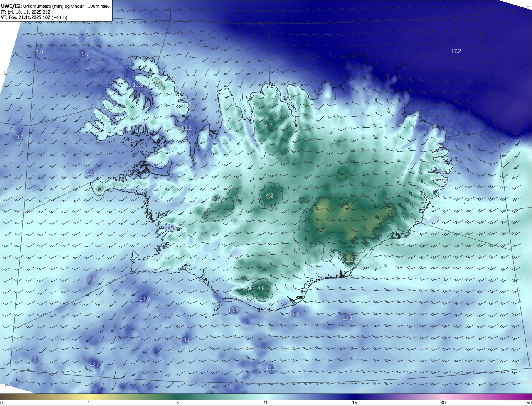
Task: Click the 13.0 value label
Action: (38, 52)
